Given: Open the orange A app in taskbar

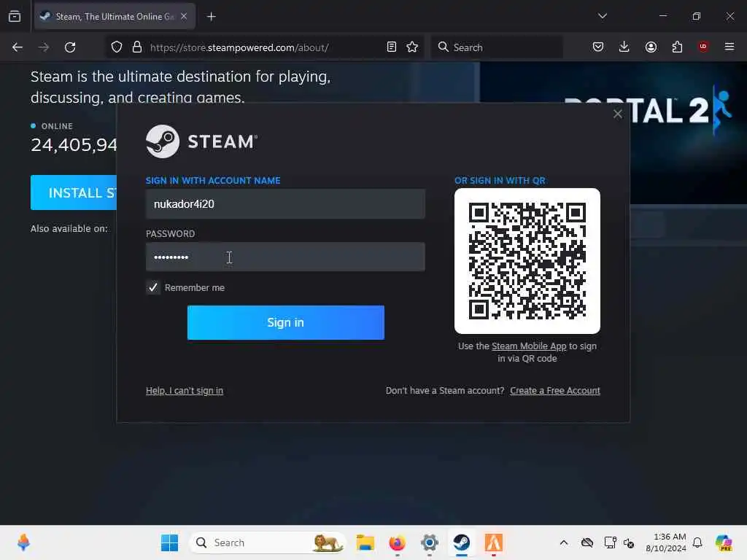Looking at the screenshot, I should pyautogui.click(x=494, y=542).
